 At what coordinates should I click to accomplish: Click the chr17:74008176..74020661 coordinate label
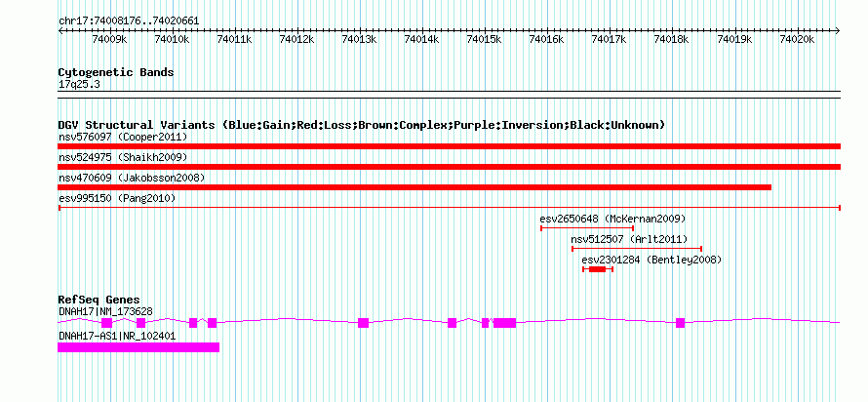[x=129, y=21]
